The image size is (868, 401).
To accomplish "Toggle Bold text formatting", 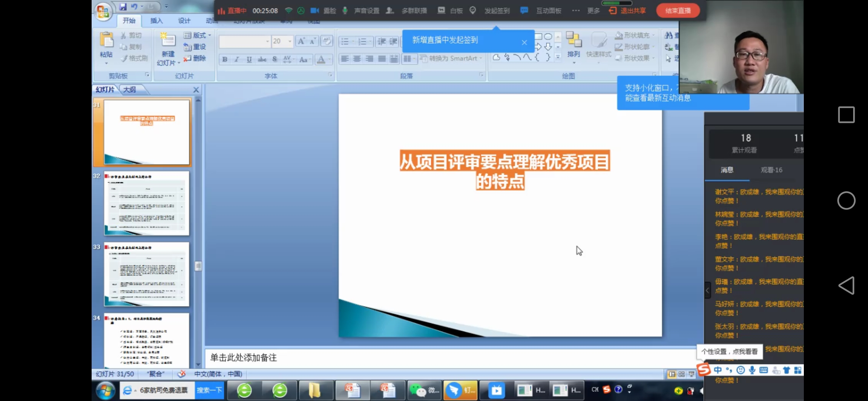I will click(225, 59).
